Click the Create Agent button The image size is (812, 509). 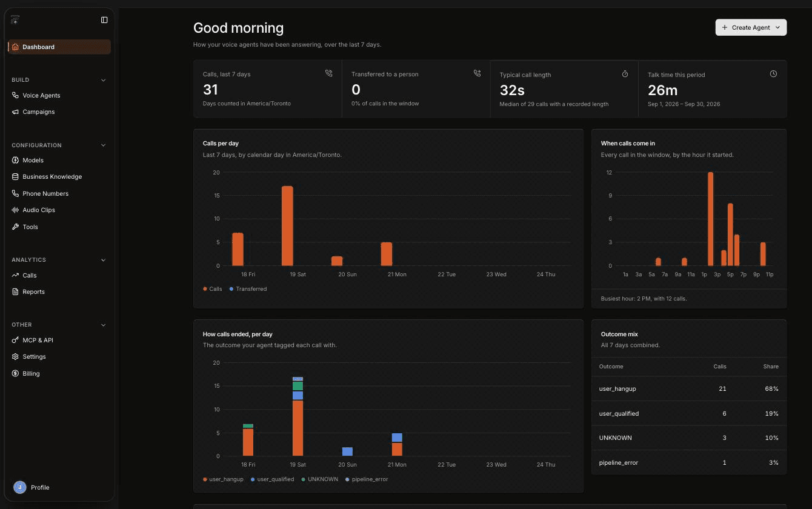point(751,27)
